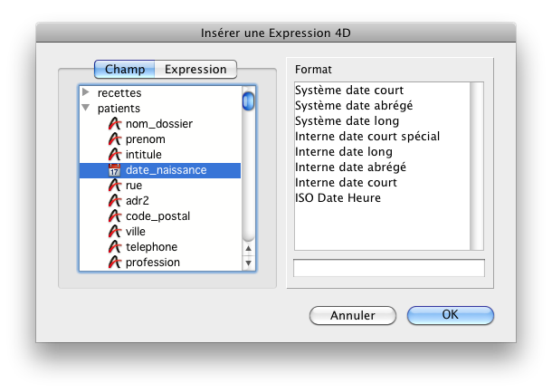The width and height of the screenshot is (552, 392).
Task: Select the adr2 field
Action: [160, 201]
